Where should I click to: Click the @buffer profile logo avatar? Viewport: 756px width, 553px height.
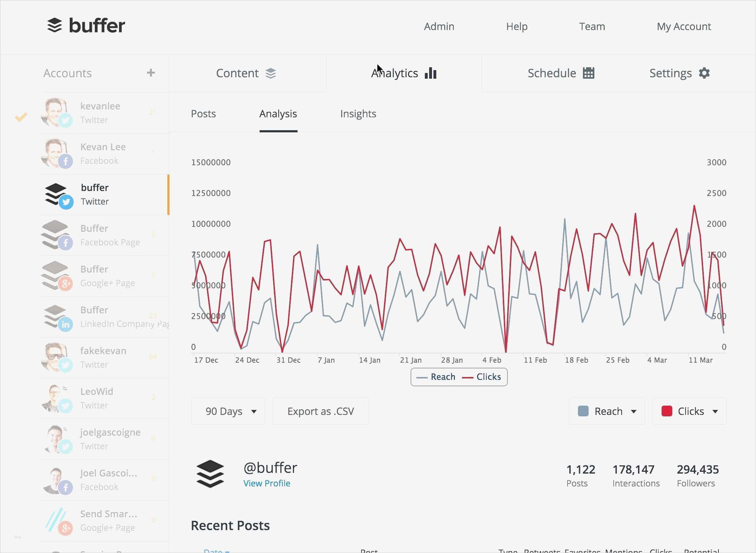[210, 474]
